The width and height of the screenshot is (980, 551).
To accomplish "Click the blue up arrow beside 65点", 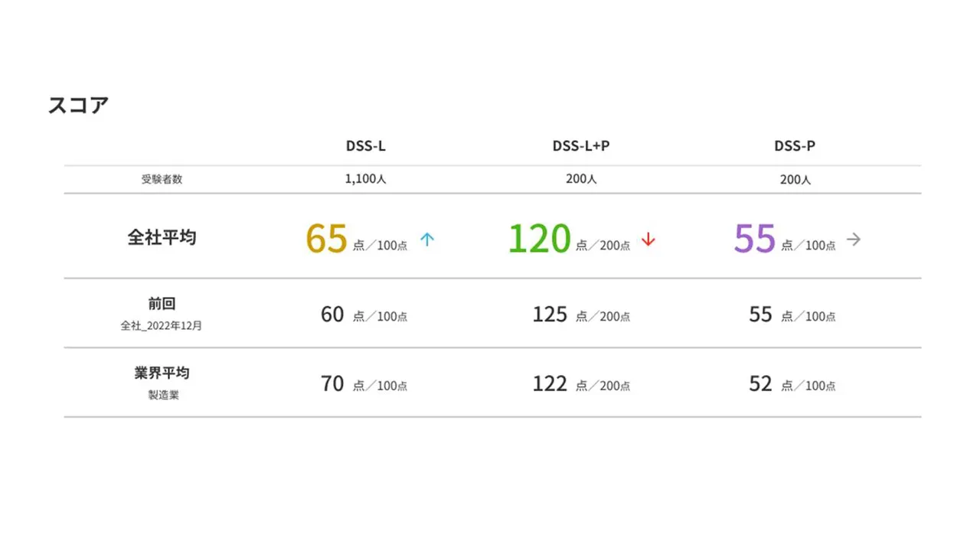I will click(x=427, y=240).
